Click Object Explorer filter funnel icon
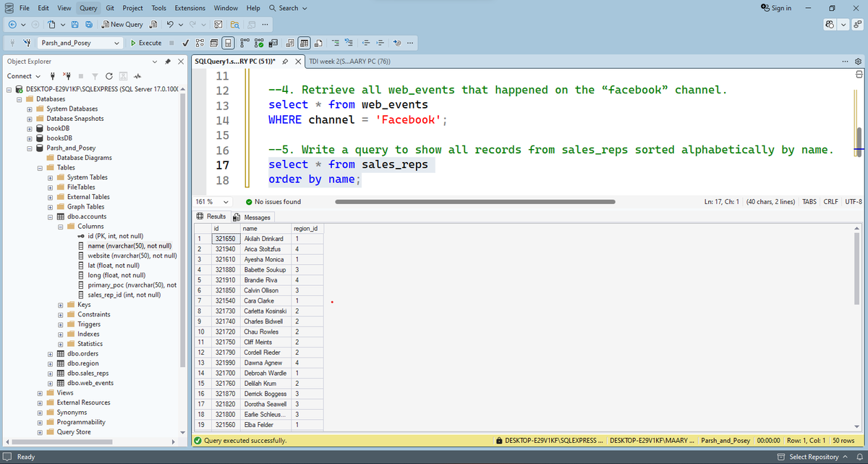This screenshot has height=464, width=868. click(95, 76)
